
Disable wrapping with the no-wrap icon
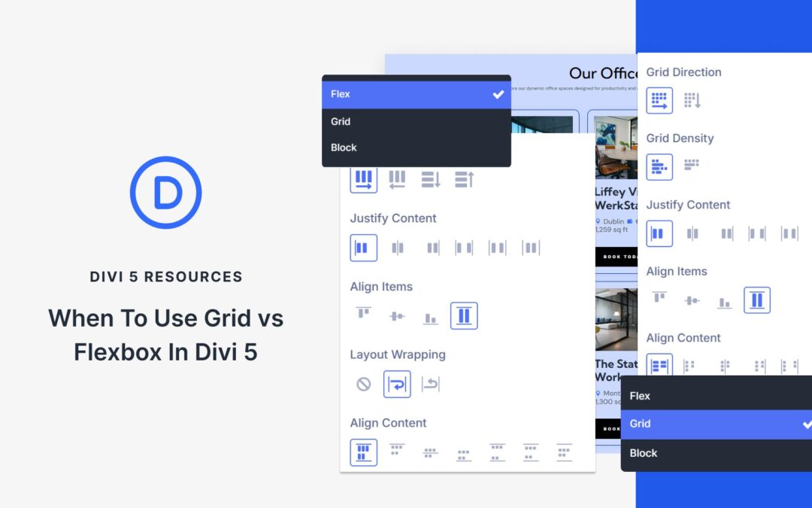[x=364, y=384]
